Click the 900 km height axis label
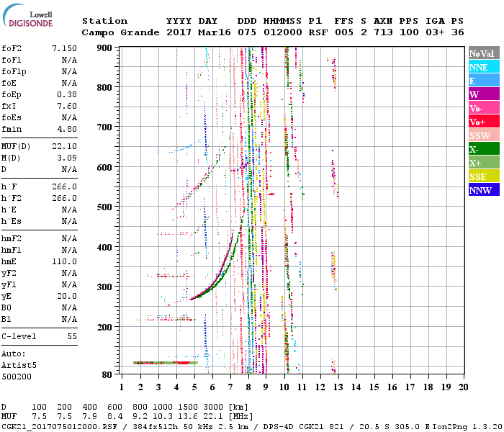 coord(104,48)
